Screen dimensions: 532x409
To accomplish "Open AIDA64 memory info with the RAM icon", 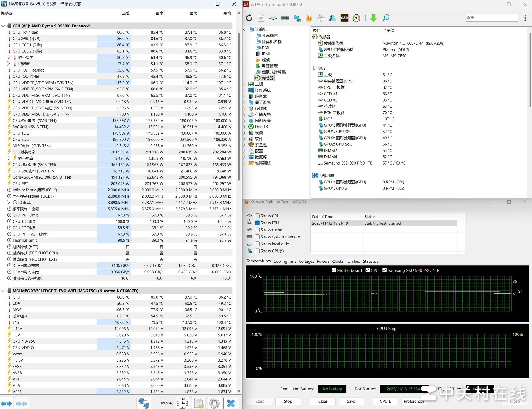I will point(285,18).
